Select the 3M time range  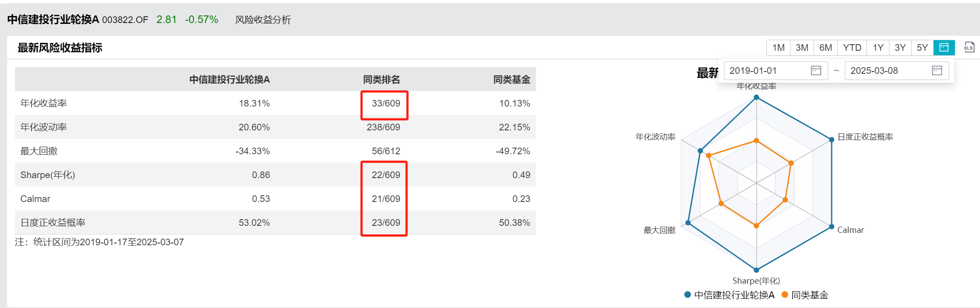point(802,48)
